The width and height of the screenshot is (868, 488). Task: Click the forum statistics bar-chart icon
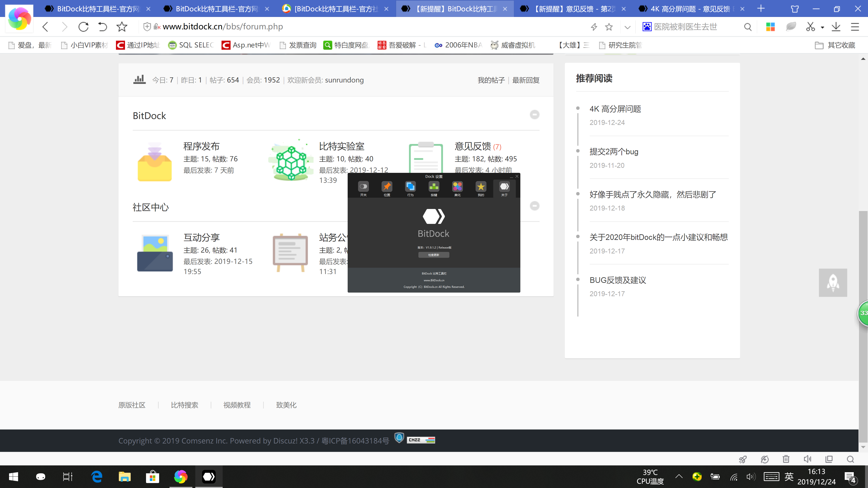click(139, 80)
